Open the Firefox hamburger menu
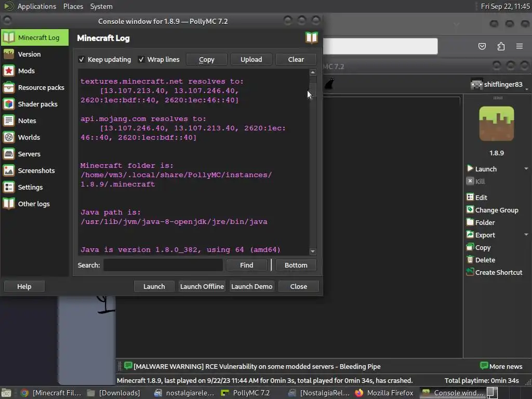The width and height of the screenshot is (532, 399). [520, 46]
